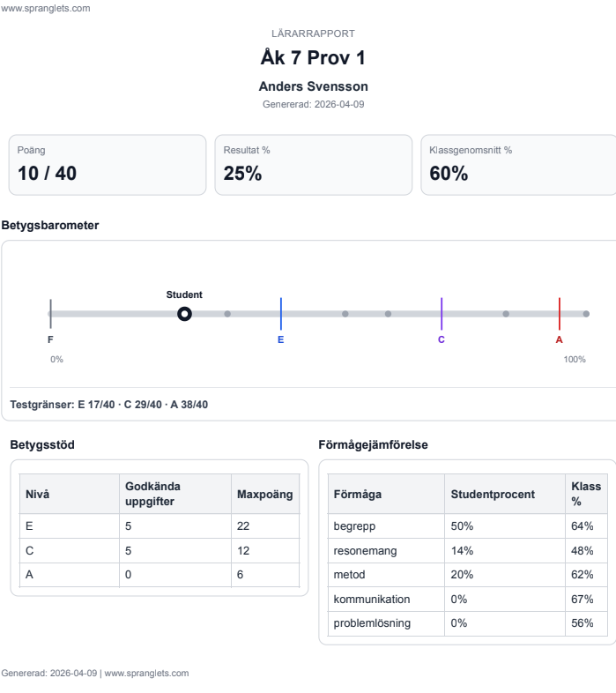Click the purple C grade line on barometer
Screen dimensions: 616x693
[x=442, y=313]
